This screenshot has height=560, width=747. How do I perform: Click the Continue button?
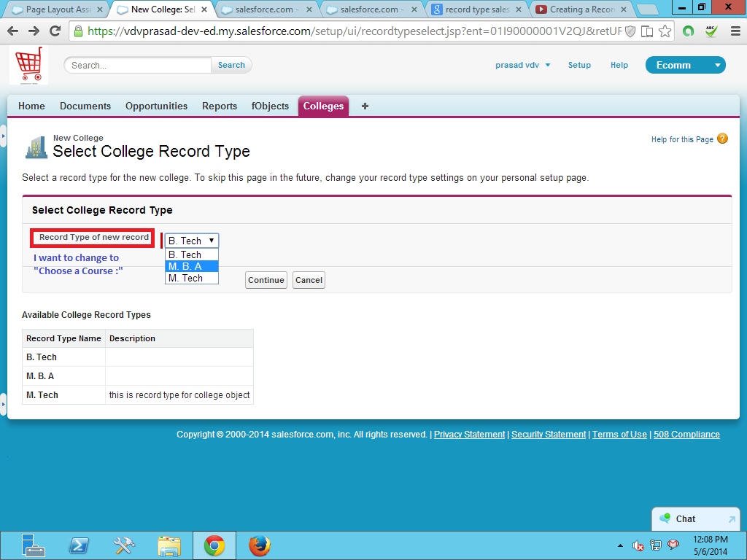[266, 280]
